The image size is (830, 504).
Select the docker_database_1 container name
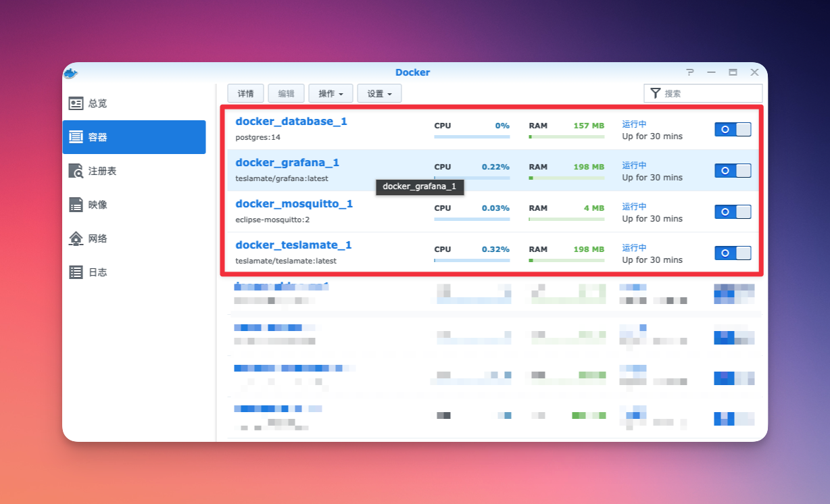[291, 122]
